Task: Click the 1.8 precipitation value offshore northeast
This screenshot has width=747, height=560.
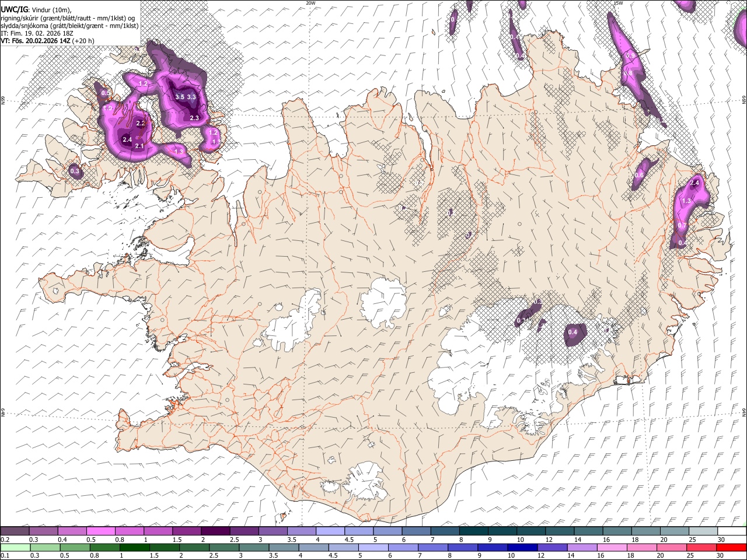Action: click(x=628, y=73)
